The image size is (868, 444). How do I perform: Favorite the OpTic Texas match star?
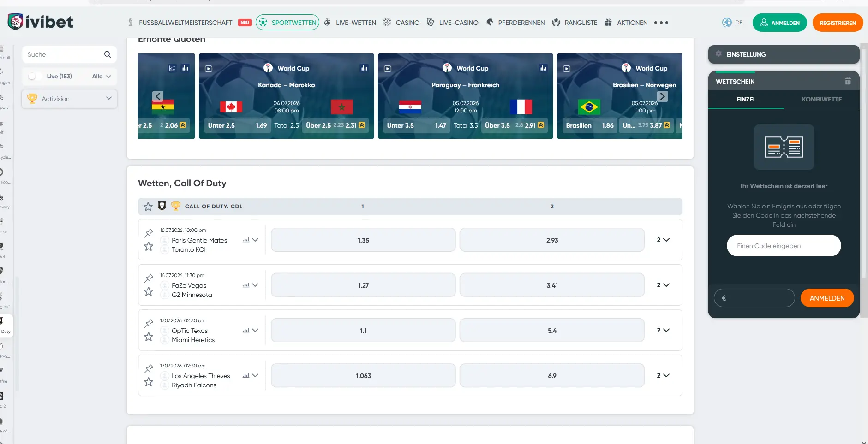[149, 337]
